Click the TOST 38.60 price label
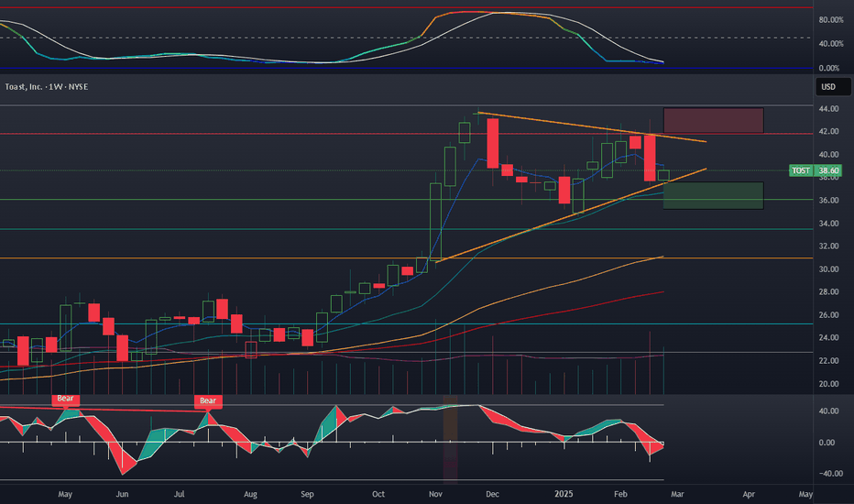 coord(816,170)
